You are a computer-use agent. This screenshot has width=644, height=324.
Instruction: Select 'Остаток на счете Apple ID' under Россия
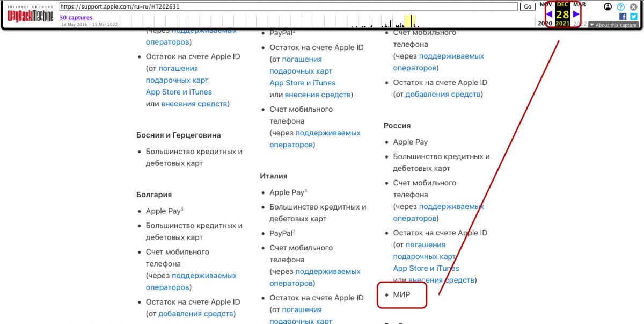click(x=440, y=233)
